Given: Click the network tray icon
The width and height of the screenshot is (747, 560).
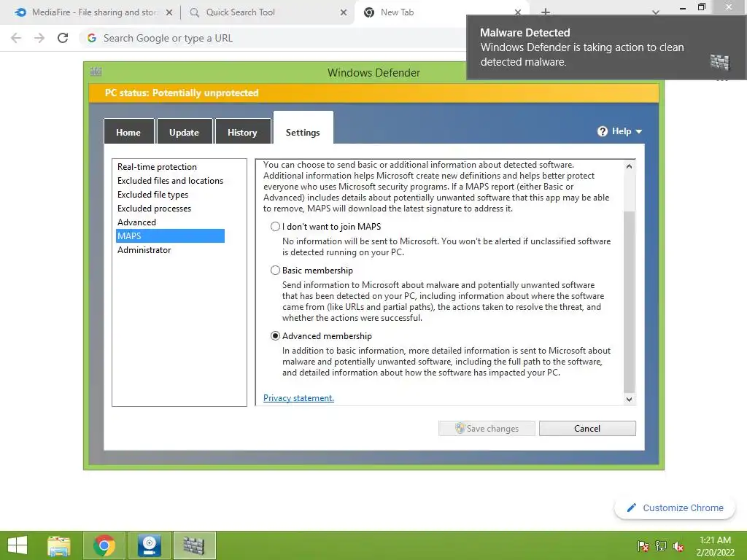Looking at the screenshot, I should [x=661, y=546].
